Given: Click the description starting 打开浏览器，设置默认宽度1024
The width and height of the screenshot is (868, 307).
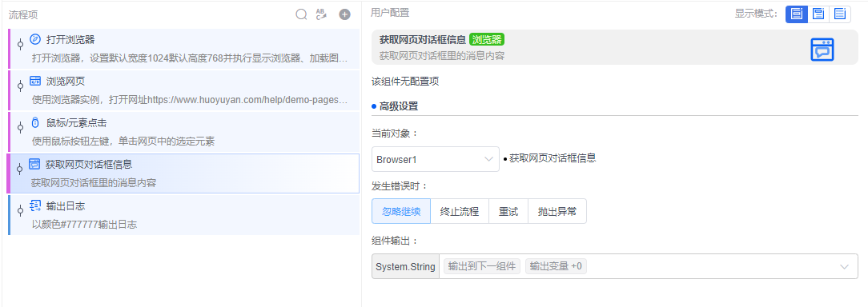Looking at the screenshot, I should tap(190, 58).
